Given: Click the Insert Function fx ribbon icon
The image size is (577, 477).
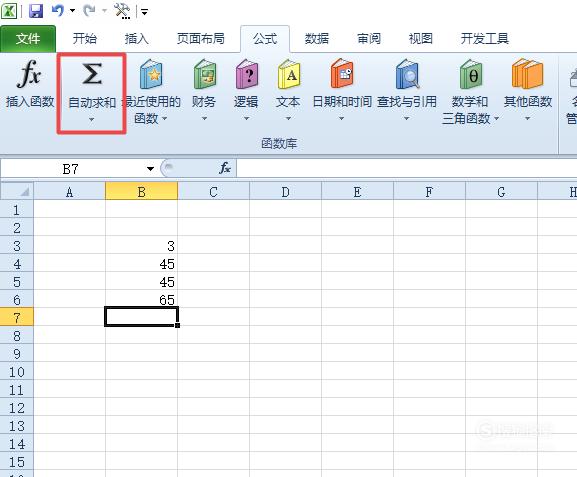Looking at the screenshot, I should click(29, 74).
